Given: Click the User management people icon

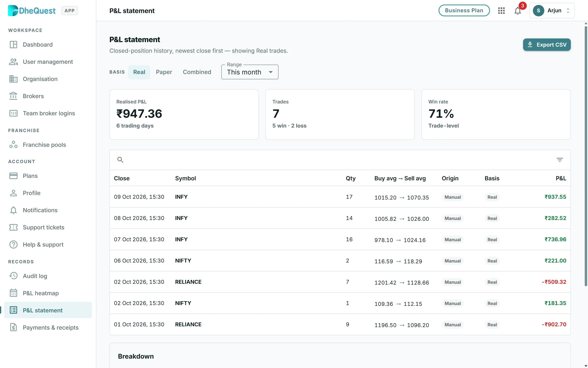Looking at the screenshot, I should click(13, 62).
